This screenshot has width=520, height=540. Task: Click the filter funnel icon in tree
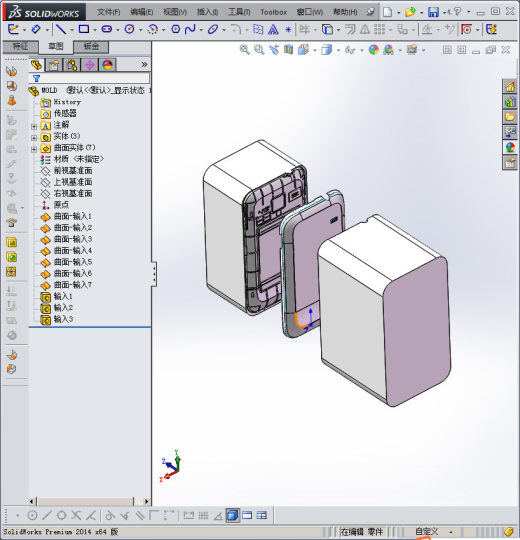[x=36, y=78]
